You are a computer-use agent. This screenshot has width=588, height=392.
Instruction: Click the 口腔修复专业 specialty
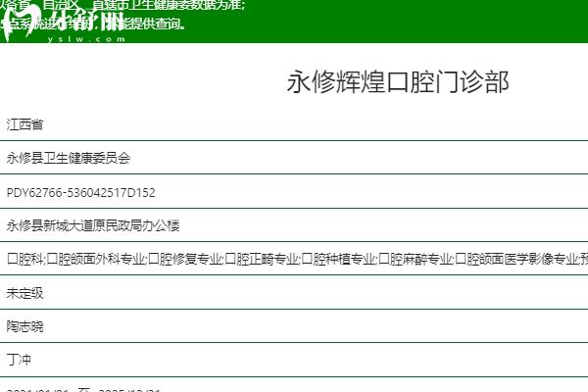[x=185, y=260]
